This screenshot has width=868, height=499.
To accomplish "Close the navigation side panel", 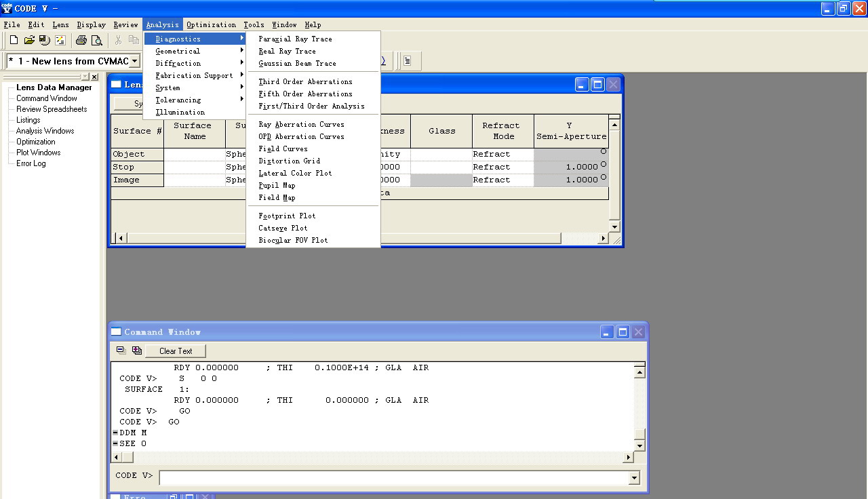I will [94, 77].
